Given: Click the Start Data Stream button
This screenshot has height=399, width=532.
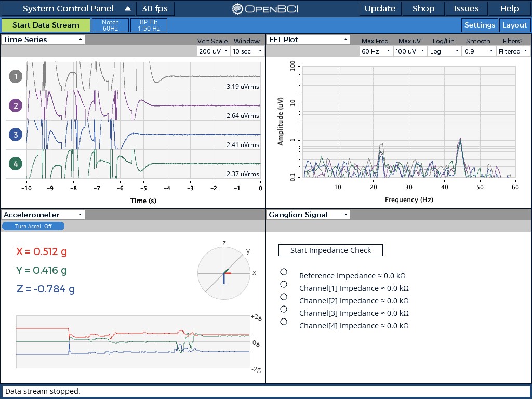Looking at the screenshot, I should coord(46,24).
